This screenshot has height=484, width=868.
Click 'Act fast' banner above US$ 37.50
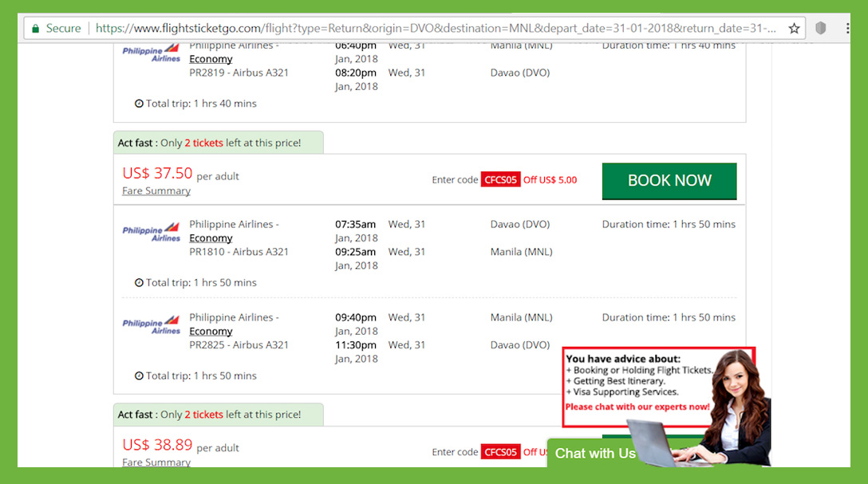click(218, 143)
